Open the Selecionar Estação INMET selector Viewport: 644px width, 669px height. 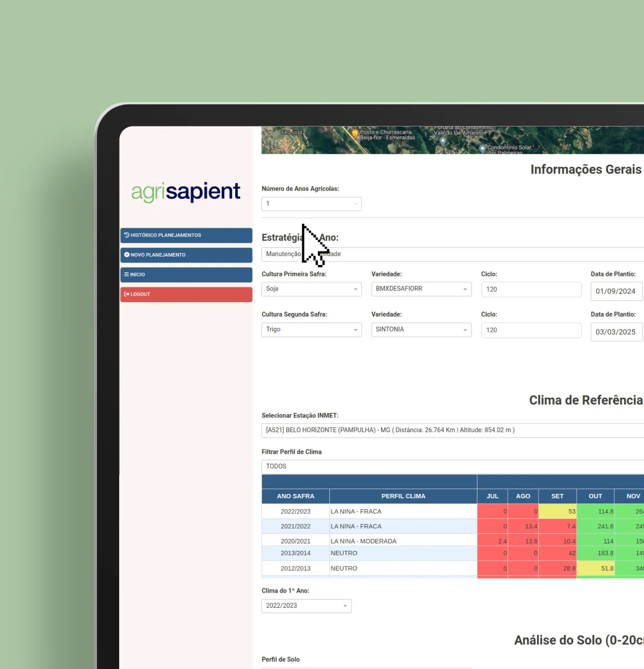[x=452, y=430]
